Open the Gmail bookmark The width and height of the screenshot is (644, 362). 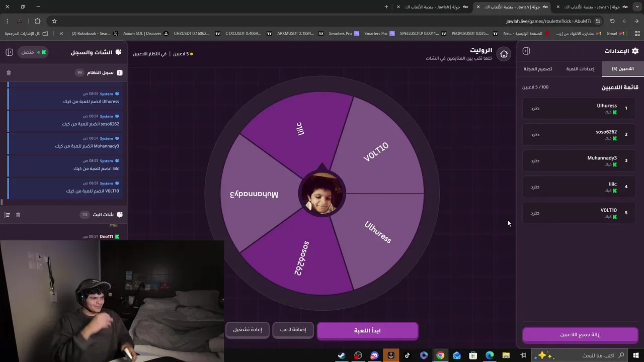(x=615, y=34)
